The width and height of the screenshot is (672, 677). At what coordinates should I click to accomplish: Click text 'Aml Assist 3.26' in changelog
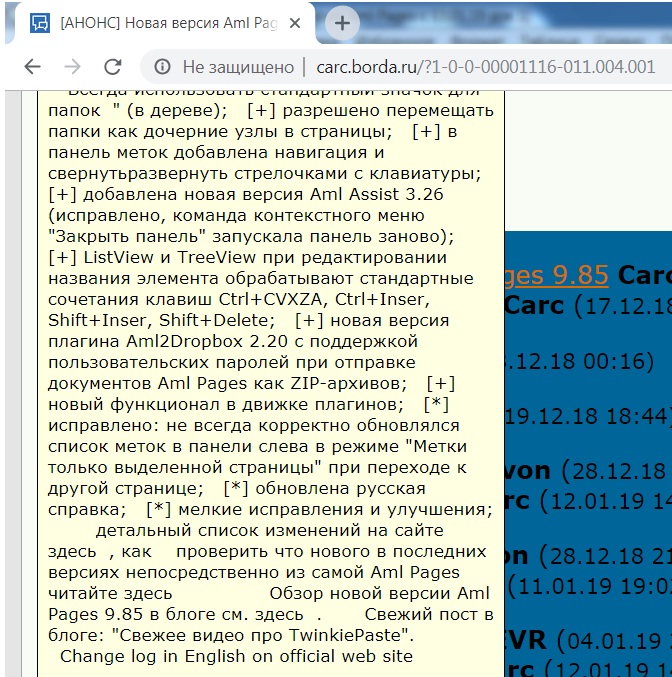tap(377, 194)
